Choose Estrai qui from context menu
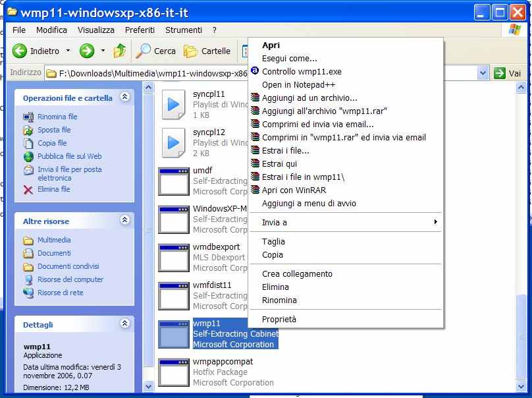 [x=279, y=164]
